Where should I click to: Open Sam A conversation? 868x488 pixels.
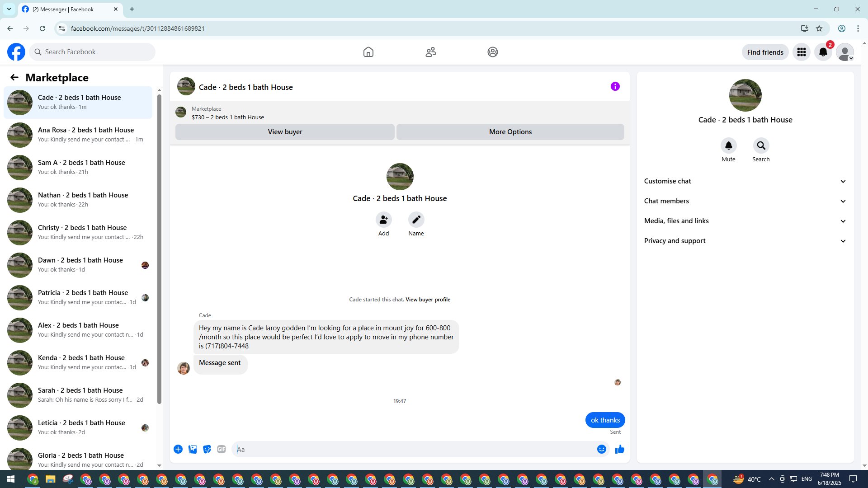click(x=78, y=168)
